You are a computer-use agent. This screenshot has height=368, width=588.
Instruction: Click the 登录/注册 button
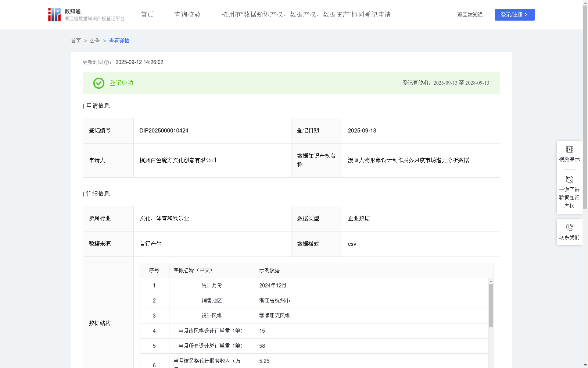tap(514, 15)
